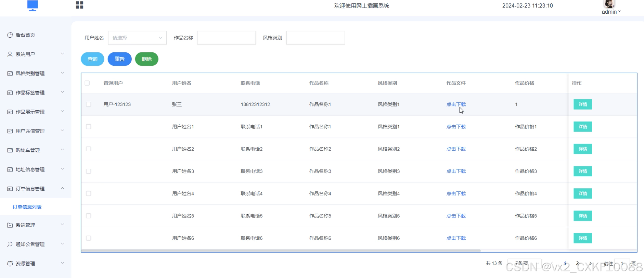Click the 系统用户 person icon

[x=10, y=54]
